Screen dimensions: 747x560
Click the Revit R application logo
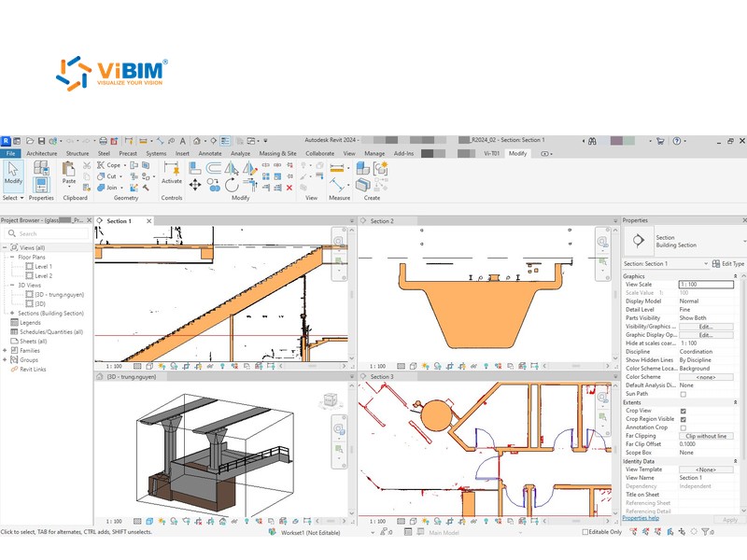6,141
